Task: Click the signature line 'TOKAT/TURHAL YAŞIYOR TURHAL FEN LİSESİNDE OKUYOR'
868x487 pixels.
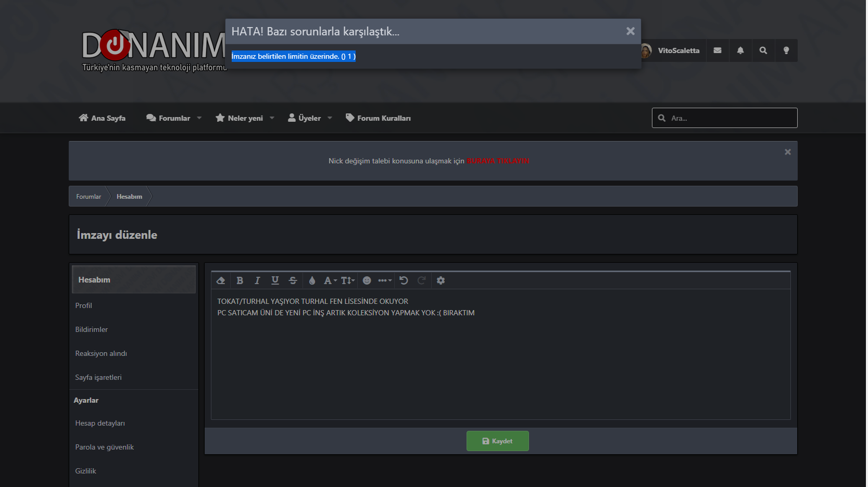Action: tap(313, 301)
